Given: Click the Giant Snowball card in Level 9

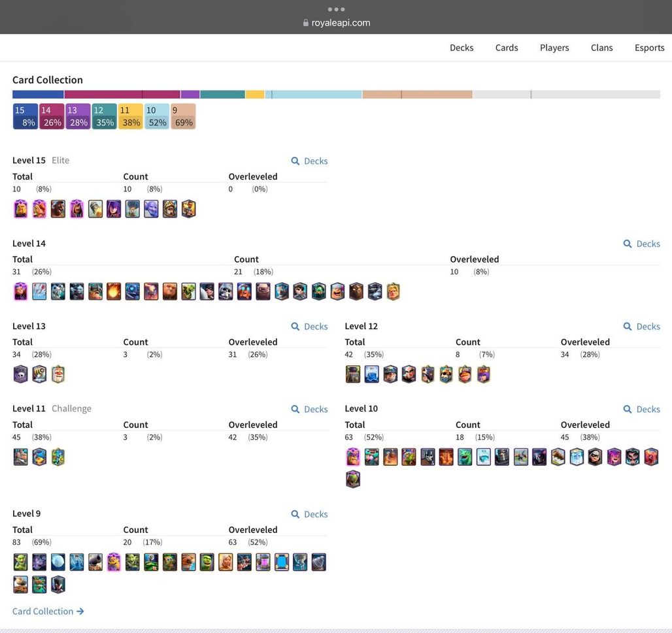Looking at the screenshot, I should coord(58,562).
